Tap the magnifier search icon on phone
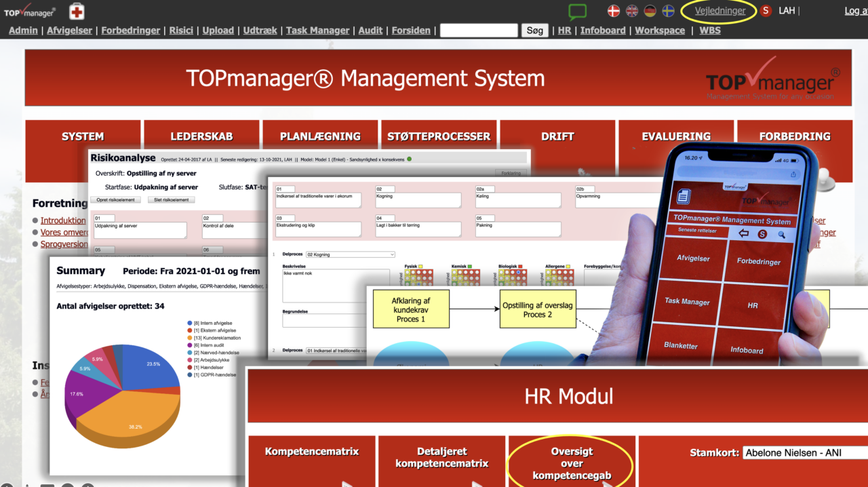The height and width of the screenshot is (487, 868). pos(781,234)
